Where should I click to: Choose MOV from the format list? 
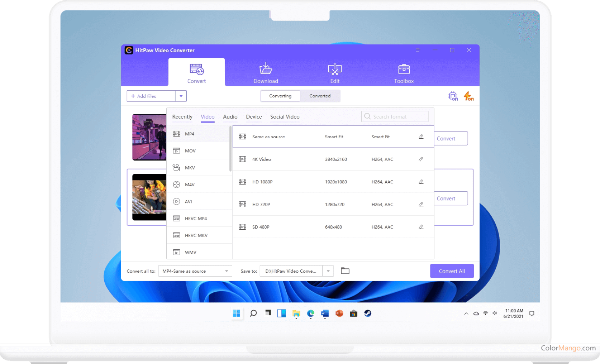coord(190,151)
